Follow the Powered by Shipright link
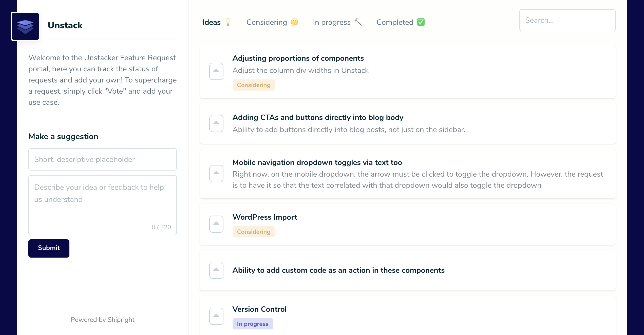This screenshot has height=335, width=644. (x=103, y=320)
